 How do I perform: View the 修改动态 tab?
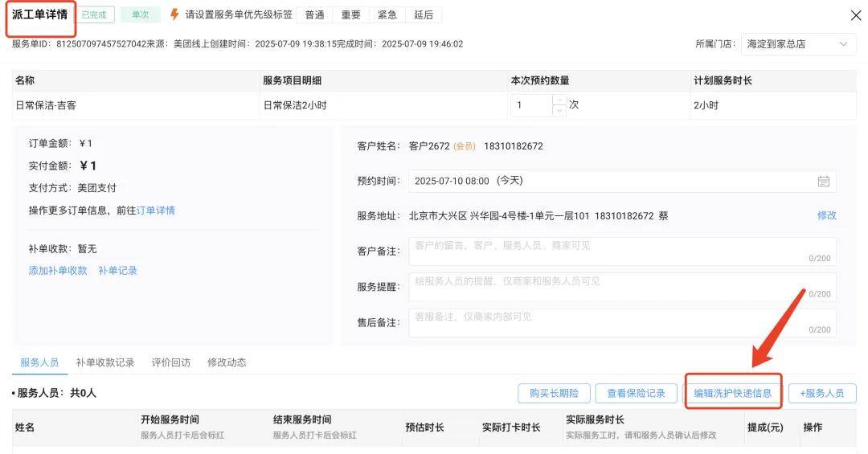pyautogui.click(x=227, y=362)
